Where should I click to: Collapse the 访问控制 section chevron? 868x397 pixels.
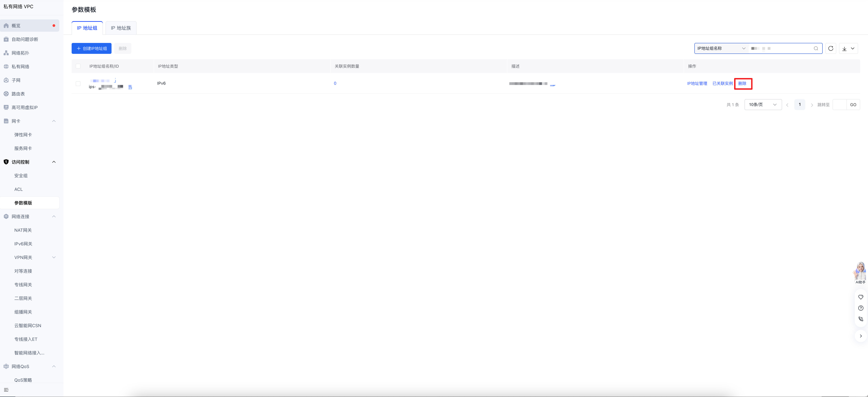[x=54, y=162]
